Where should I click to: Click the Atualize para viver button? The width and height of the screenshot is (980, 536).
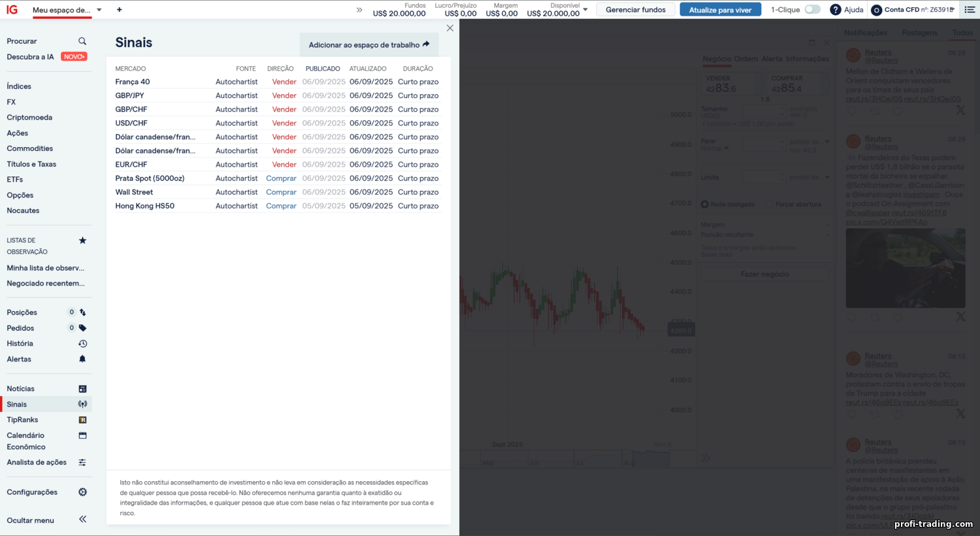pos(720,10)
